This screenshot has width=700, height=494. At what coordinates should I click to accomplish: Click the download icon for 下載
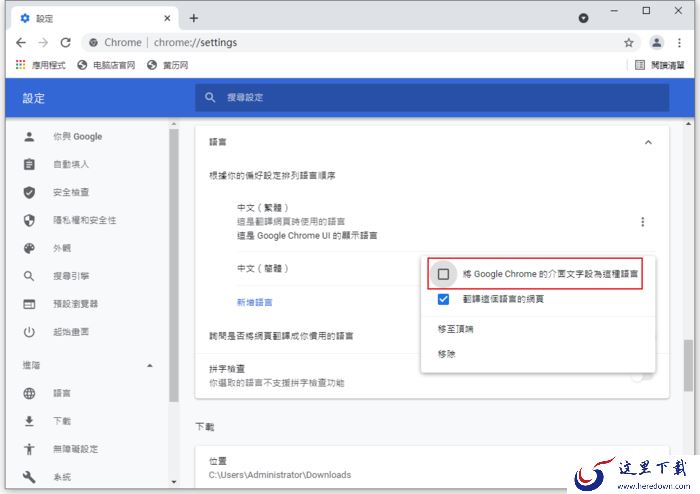[x=29, y=421]
